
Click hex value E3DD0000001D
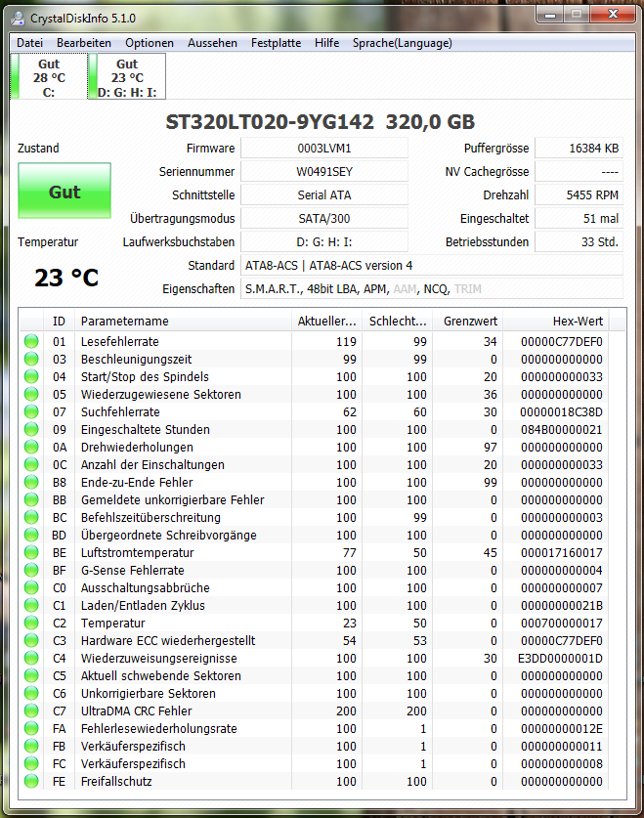coord(560,659)
